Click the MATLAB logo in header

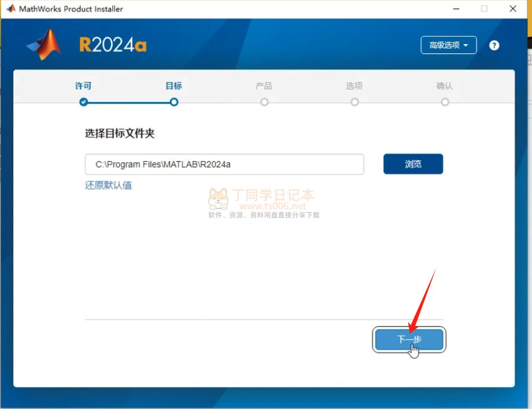coord(44,45)
